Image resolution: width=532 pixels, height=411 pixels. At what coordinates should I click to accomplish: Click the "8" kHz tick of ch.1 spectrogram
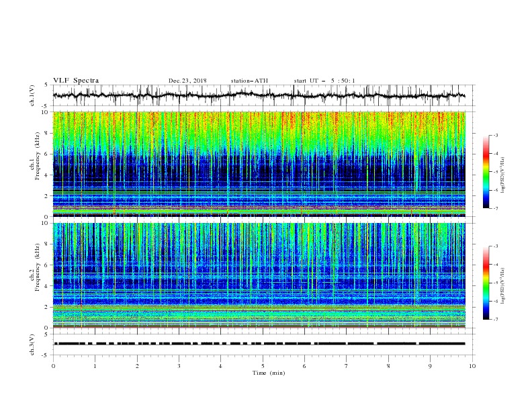pos(46,133)
